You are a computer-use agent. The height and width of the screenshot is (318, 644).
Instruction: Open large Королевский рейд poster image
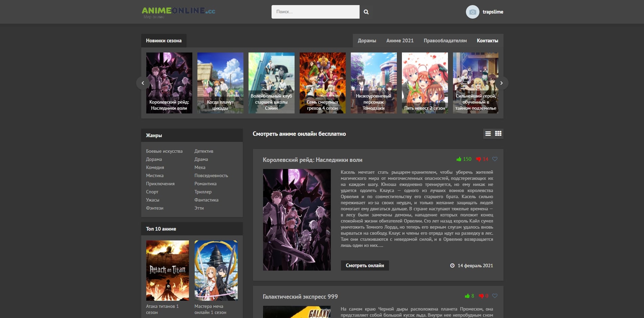[297, 220]
